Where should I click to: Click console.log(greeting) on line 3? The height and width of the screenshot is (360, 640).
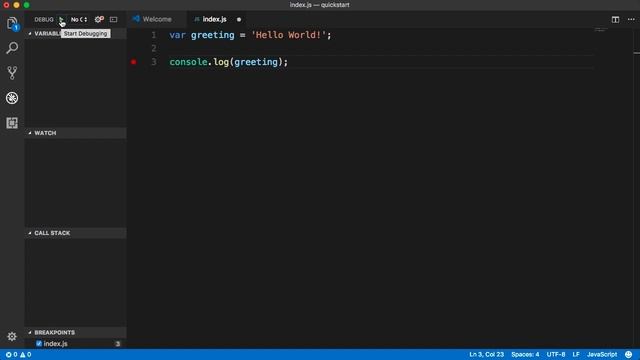point(229,62)
